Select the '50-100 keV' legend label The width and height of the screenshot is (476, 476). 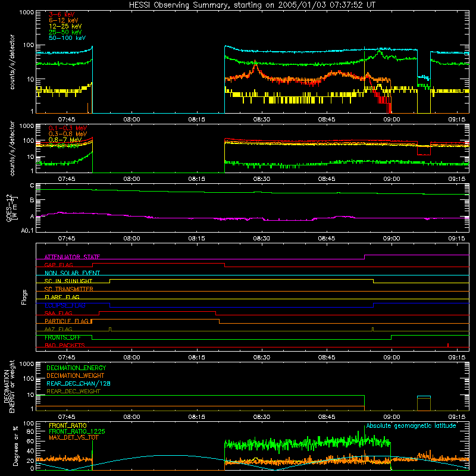tap(67, 38)
